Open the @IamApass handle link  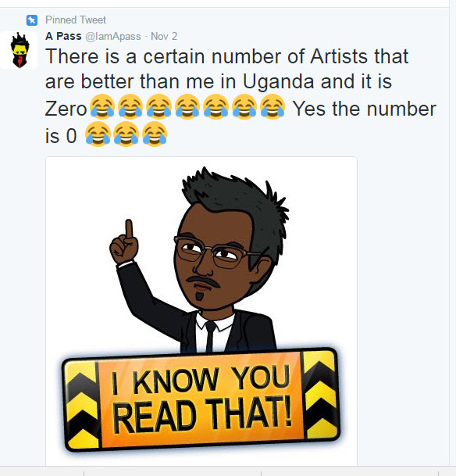[113, 37]
